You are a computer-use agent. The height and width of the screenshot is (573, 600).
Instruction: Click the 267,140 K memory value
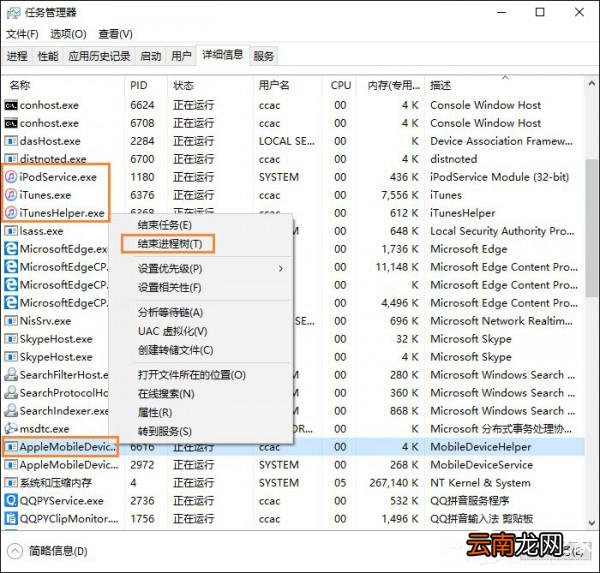click(394, 482)
